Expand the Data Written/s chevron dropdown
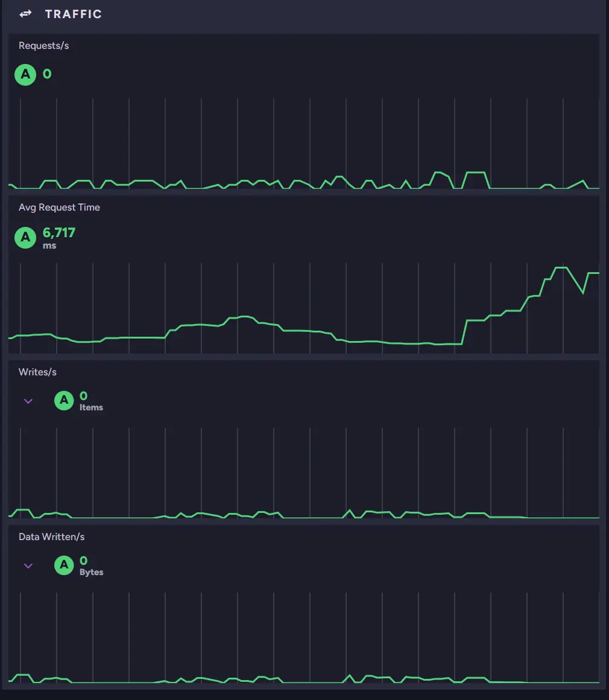Screen dimensions: 609x700 (28, 565)
